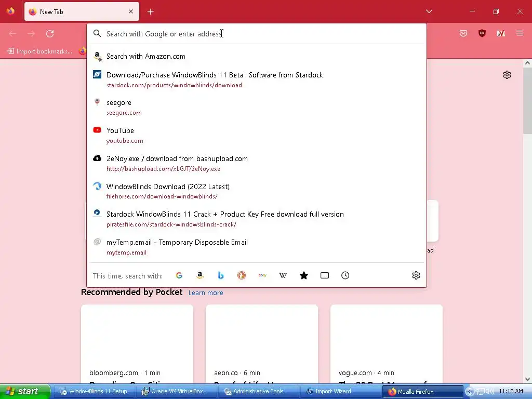Open the YouTube suggestion

tap(257, 136)
